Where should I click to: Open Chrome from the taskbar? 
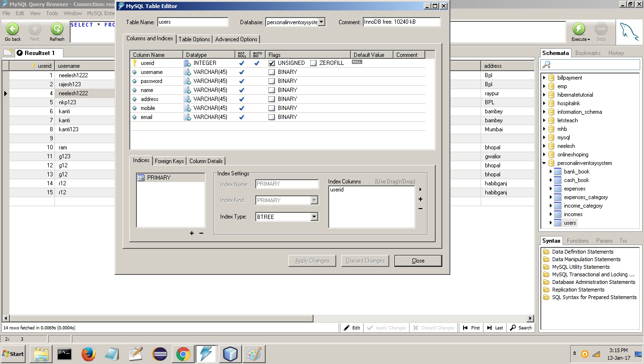[x=183, y=354]
